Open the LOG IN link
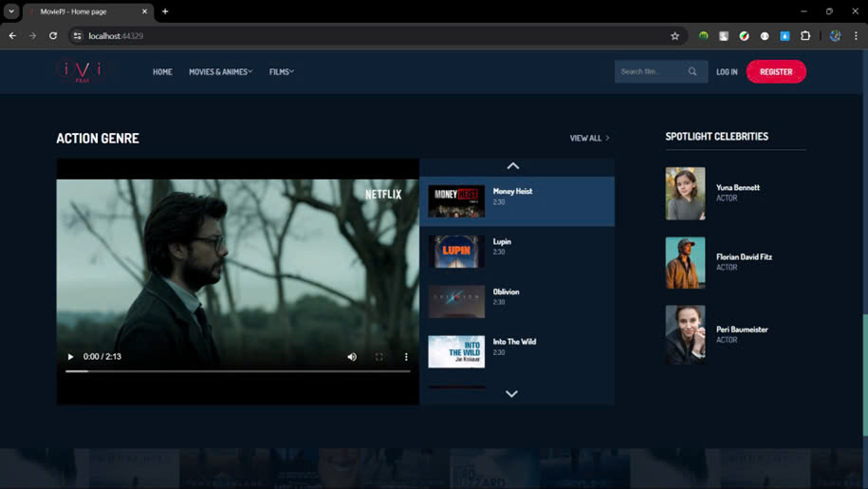This screenshot has width=868, height=489. pyautogui.click(x=727, y=72)
